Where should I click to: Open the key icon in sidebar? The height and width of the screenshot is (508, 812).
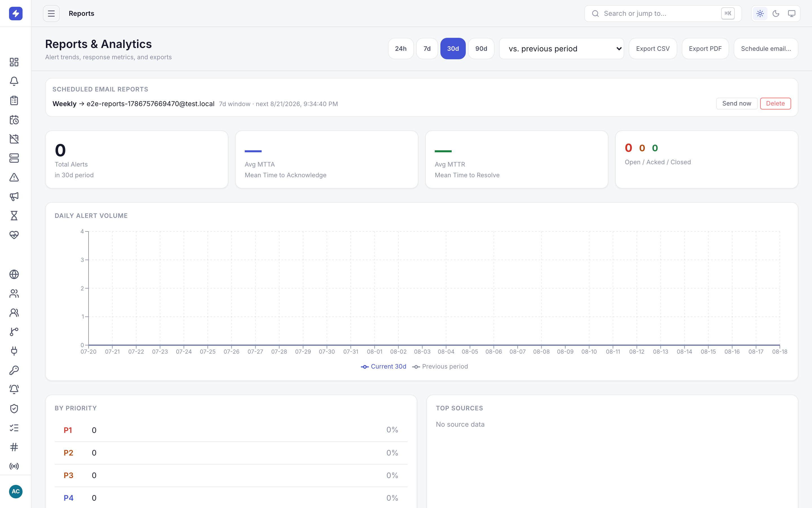coord(14,370)
